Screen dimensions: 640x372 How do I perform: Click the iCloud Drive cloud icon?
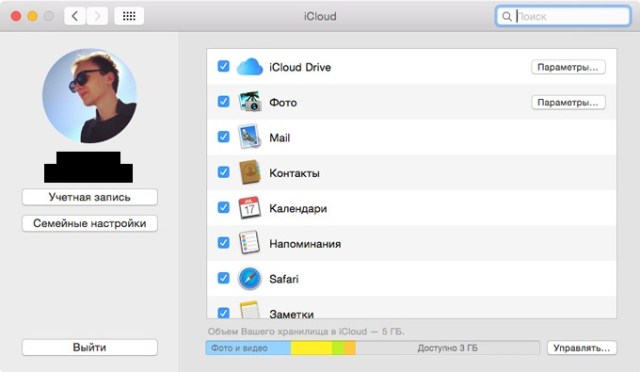[x=249, y=67]
